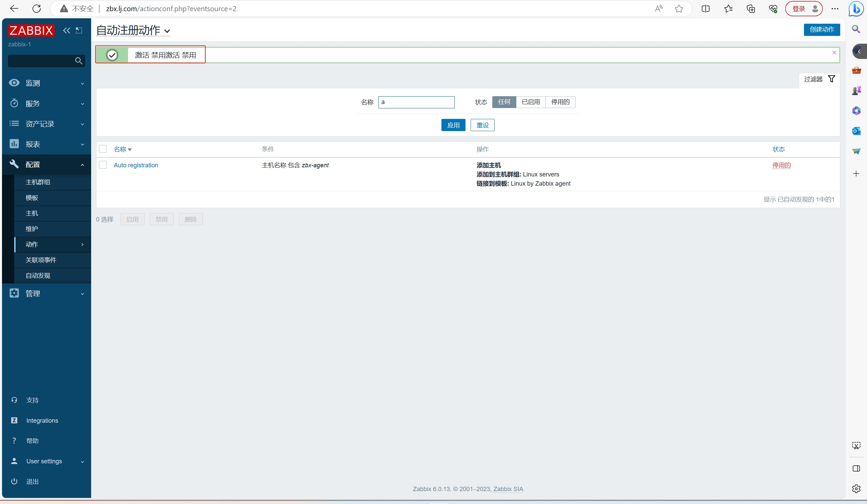Open 自动发现 submenu item
Screen dimensions: 867x504
pos(38,276)
